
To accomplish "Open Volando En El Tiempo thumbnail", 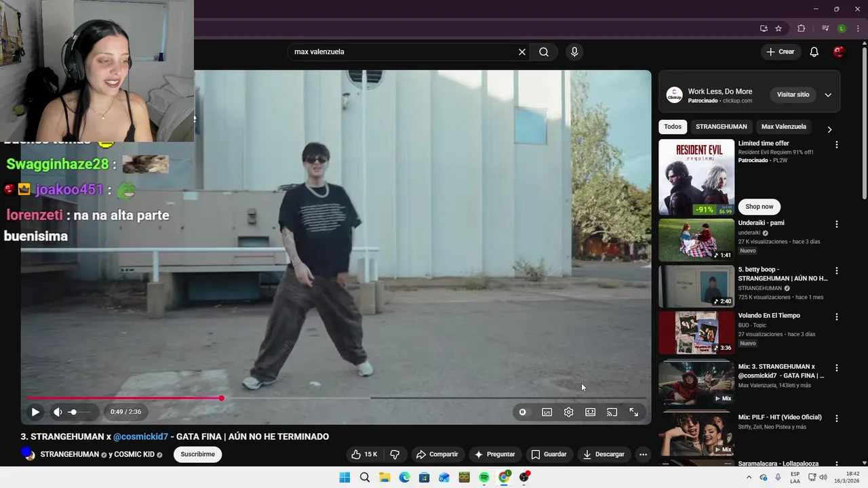I will tap(696, 332).
